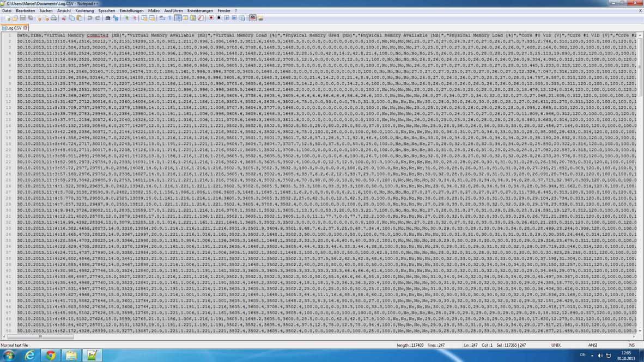Click the Copy toolbar icon
644x362 pixels.
pos(71,18)
